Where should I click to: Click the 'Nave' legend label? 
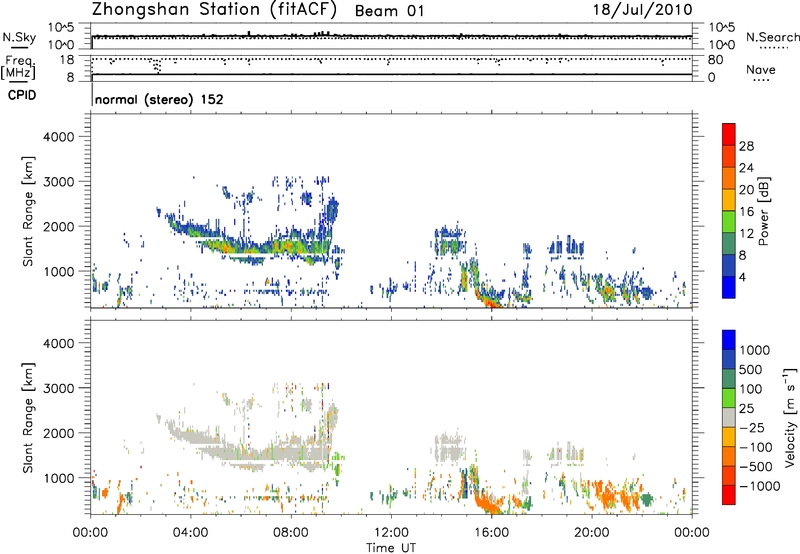pos(761,69)
